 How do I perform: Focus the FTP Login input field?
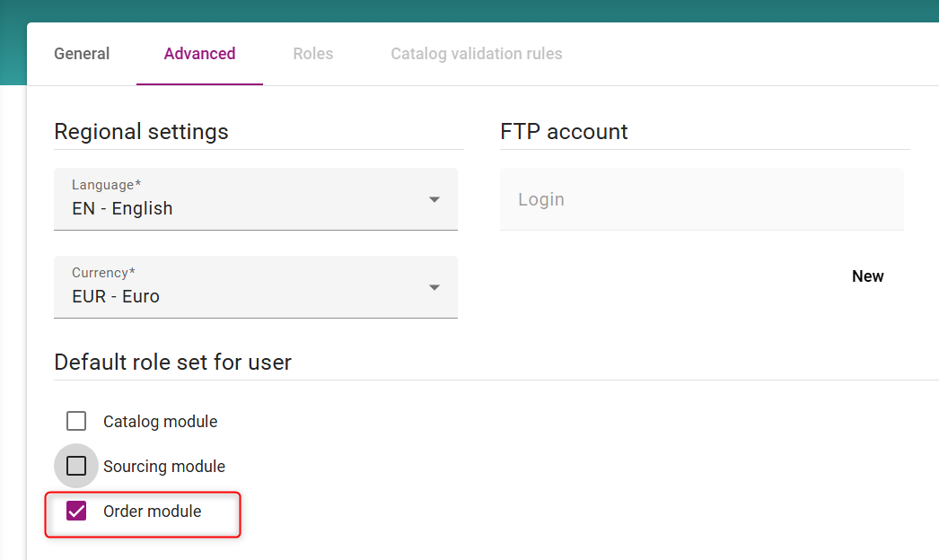(x=700, y=199)
